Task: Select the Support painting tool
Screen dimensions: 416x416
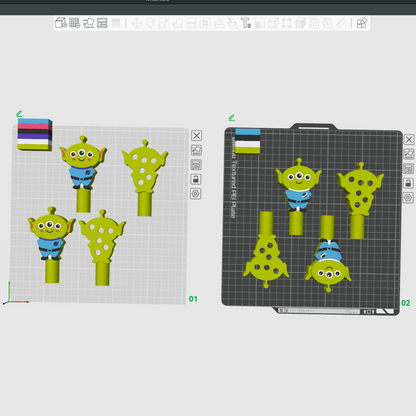Action: point(219,23)
